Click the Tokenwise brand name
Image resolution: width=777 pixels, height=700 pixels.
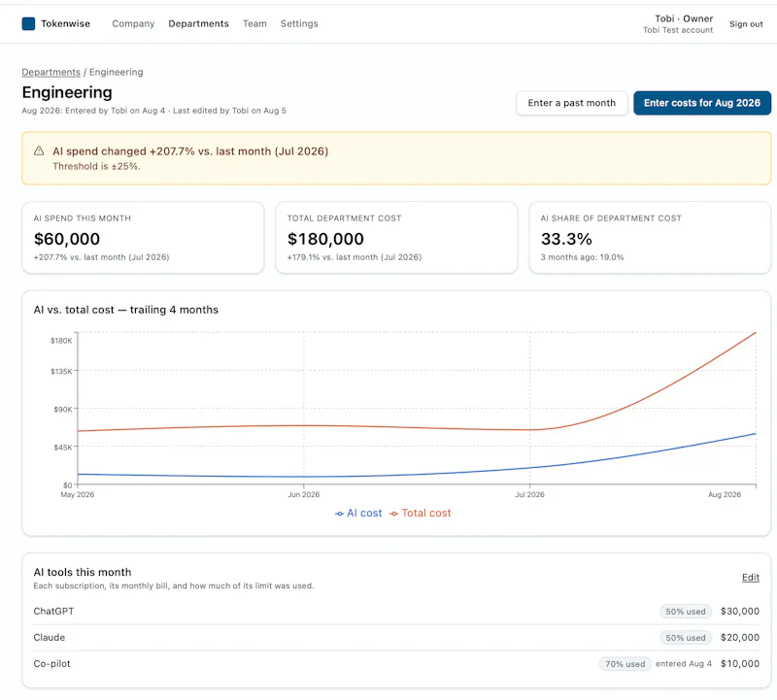tap(65, 23)
